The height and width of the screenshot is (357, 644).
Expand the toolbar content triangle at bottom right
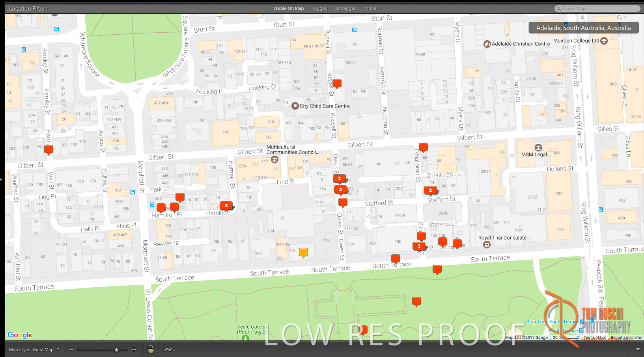click(x=638, y=350)
